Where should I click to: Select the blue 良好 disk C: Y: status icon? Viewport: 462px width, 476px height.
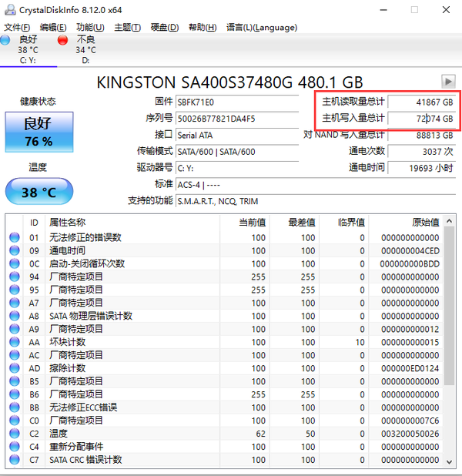click(x=6, y=39)
